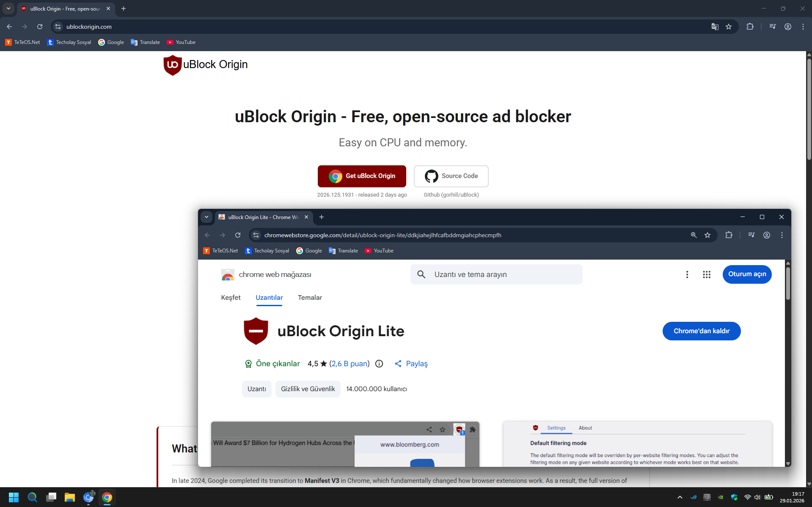Click the uBlock Origin Lite shield icon
This screenshot has width=812, height=507.
coord(256,331)
